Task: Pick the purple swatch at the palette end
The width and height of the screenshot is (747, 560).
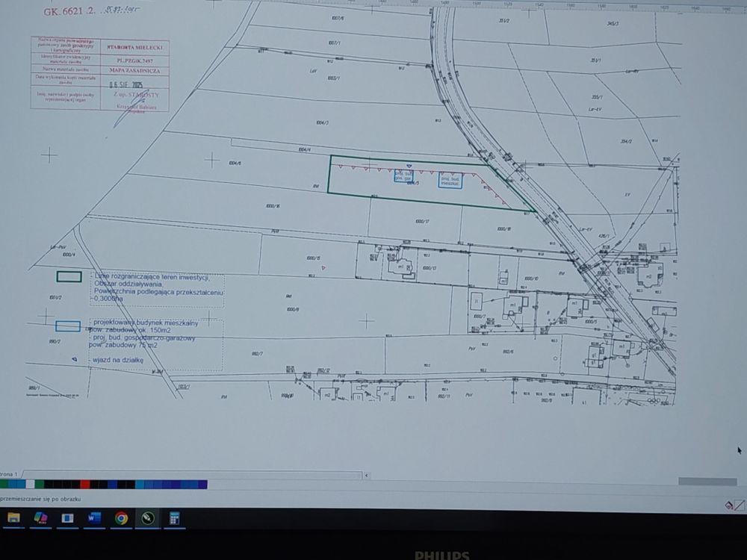Action: click(202, 485)
